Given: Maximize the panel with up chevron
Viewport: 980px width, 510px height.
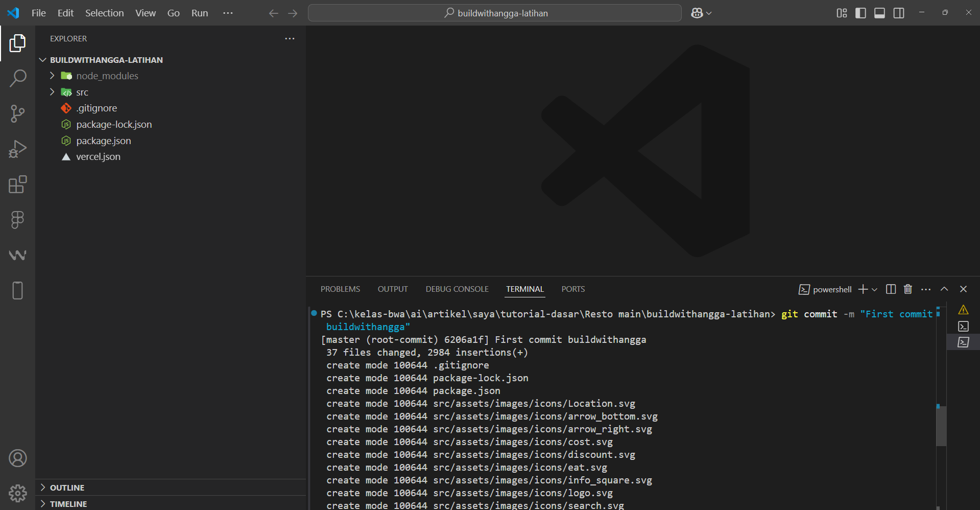Looking at the screenshot, I should click(944, 289).
